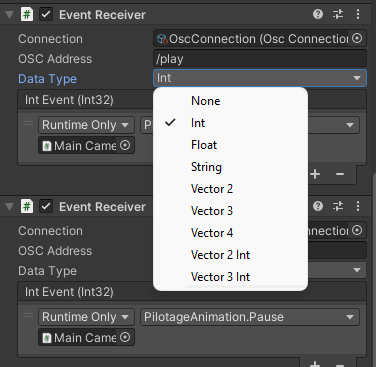The width and height of the screenshot is (376, 367).
Task: Open PilotageAnimation.Pause function dropdown
Action: pos(250,317)
